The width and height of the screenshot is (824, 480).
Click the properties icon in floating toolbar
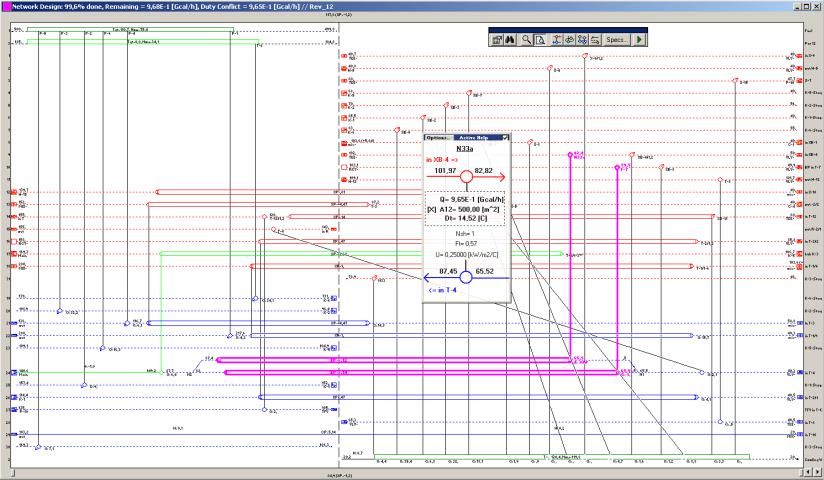click(x=495, y=39)
